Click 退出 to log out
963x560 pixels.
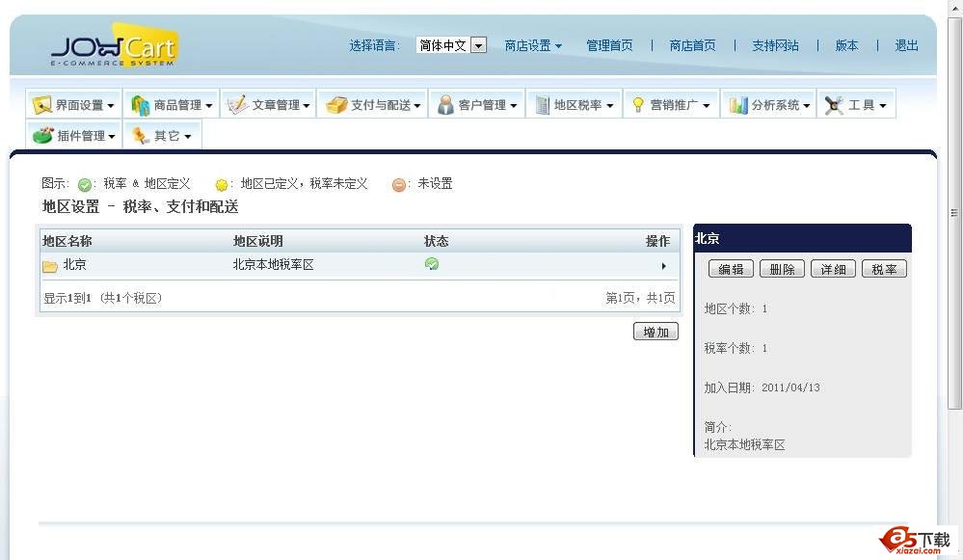[x=906, y=45]
